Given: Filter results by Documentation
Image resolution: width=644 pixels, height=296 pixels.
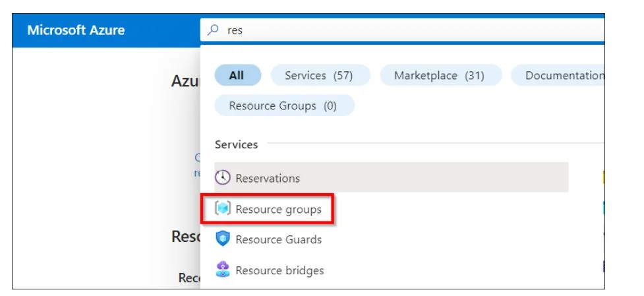Looking at the screenshot, I should [558, 76].
